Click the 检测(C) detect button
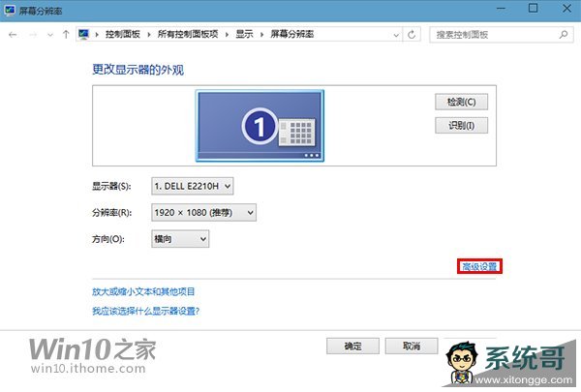The image size is (581, 392). click(461, 102)
